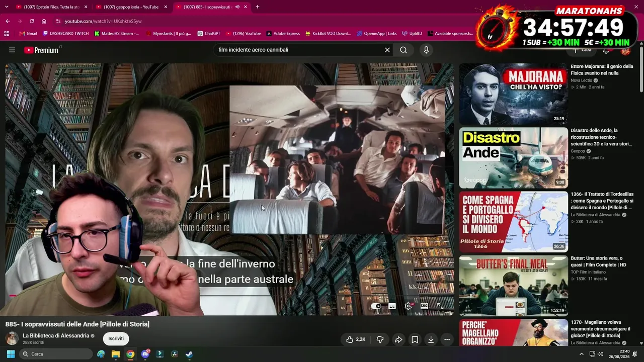Subscribe with the Iscriviti button

[x=116, y=338]
